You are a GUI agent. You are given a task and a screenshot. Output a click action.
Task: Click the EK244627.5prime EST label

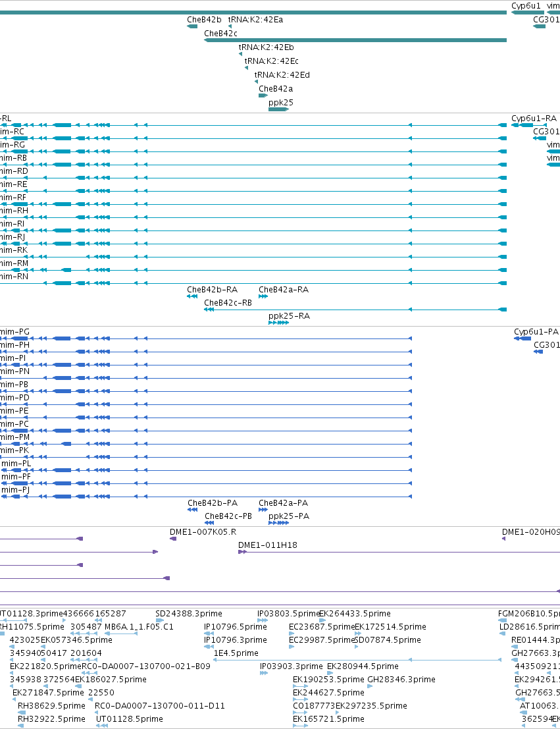coord(328,693)
